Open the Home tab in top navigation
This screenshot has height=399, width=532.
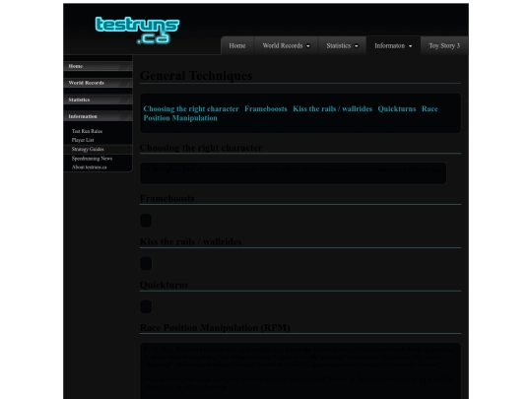tap(237, 45)
